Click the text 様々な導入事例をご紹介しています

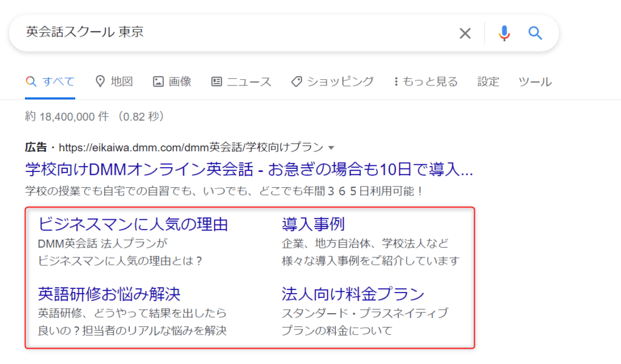pos(371,261)
